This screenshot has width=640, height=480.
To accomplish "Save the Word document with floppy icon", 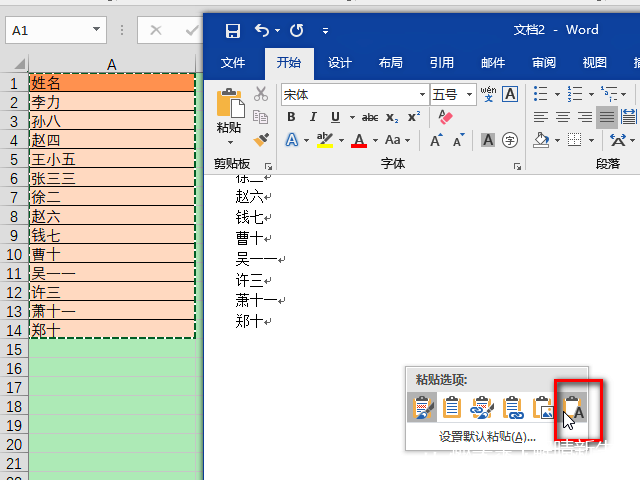I will [233, 31].
